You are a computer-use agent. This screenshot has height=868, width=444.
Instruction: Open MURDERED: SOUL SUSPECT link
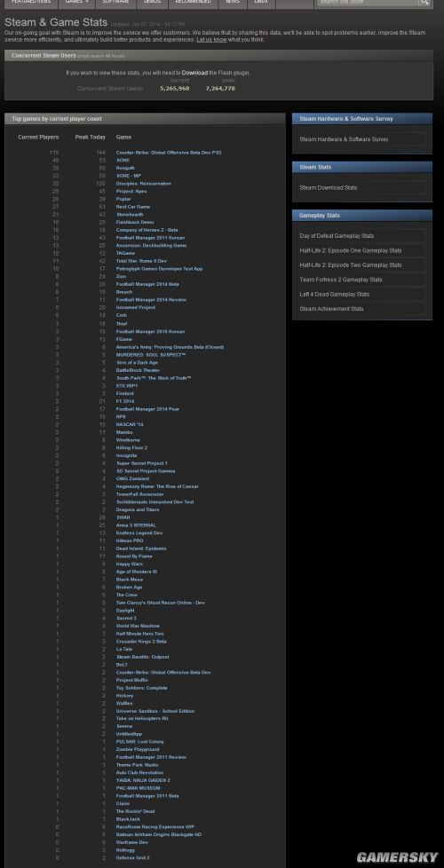pos(151,355)
